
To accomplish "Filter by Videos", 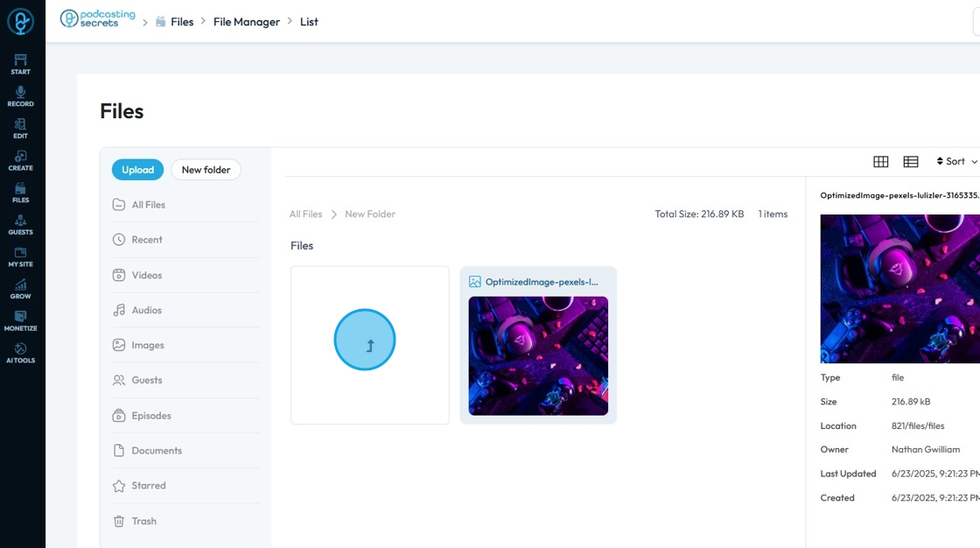I will coord(185,275).
